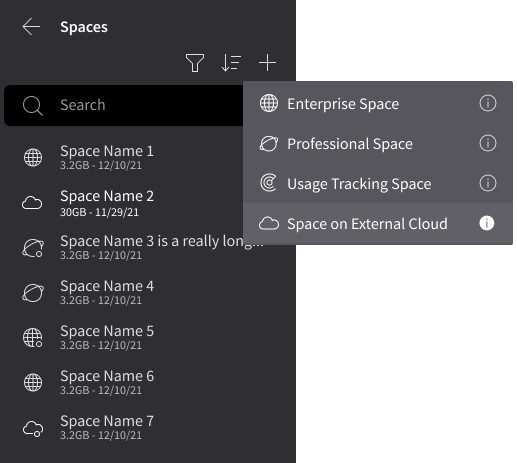Click the planet icon of Space Name 4
The image size is (517, 463).
coord(33,293)
